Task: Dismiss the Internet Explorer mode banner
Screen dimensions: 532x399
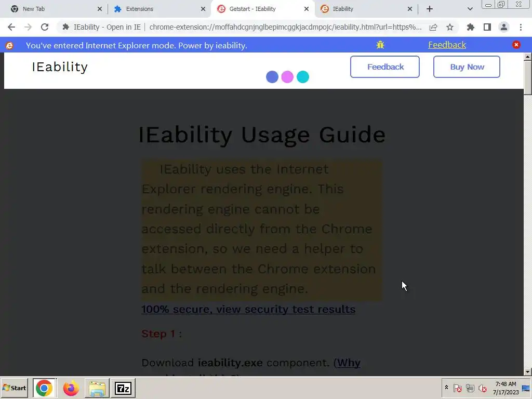Action: click(516, 45)
